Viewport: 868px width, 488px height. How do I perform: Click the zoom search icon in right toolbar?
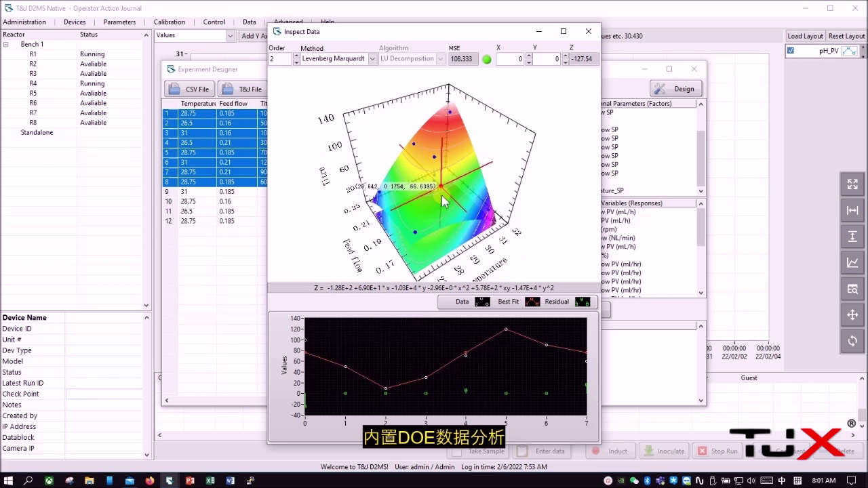tap(852, 289)
